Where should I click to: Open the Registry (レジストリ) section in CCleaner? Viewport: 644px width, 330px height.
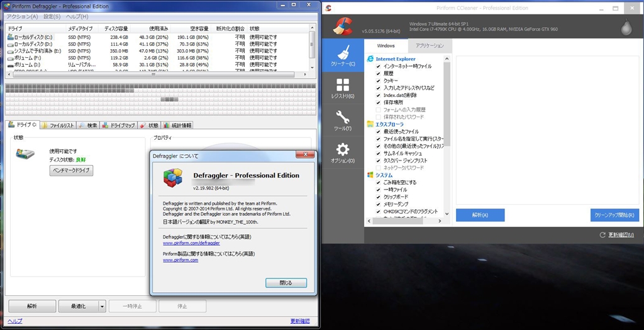coord(343,88)
